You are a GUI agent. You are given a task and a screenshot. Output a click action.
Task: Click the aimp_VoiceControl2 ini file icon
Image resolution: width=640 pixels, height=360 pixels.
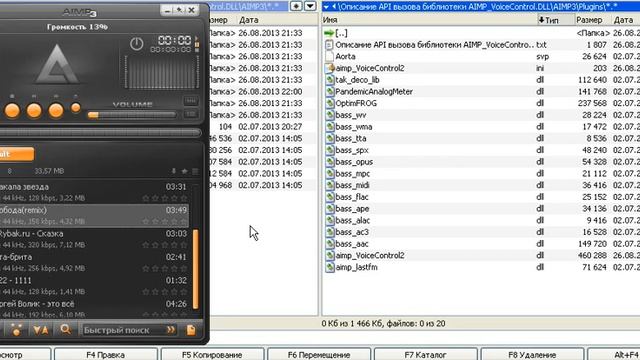coord(330,68)
